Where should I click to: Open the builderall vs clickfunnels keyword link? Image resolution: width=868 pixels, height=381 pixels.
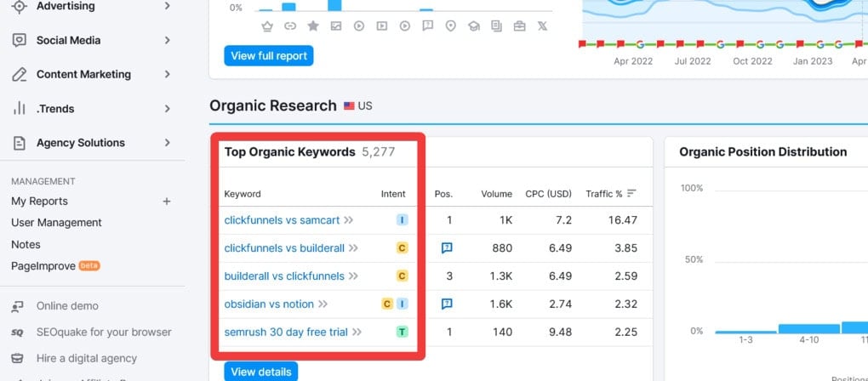click(x=284, y=276)
